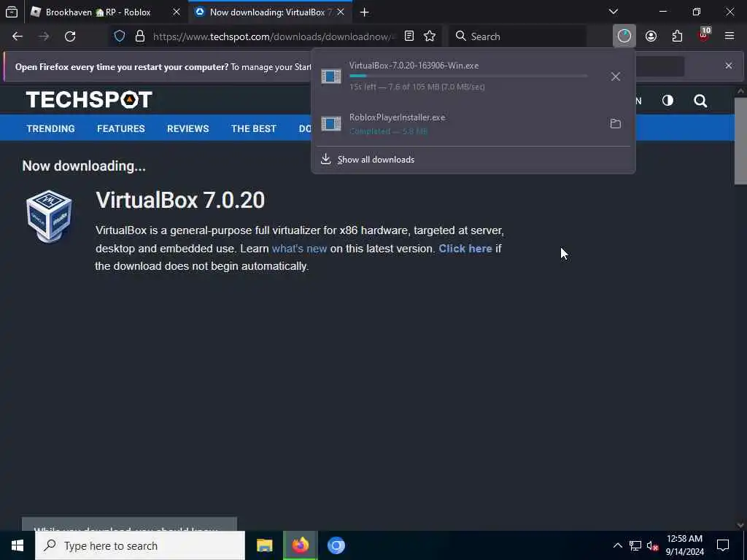747x560 pixels.
Task: Click the taskbar Type here to search box
Action: [x=140, y=545]
